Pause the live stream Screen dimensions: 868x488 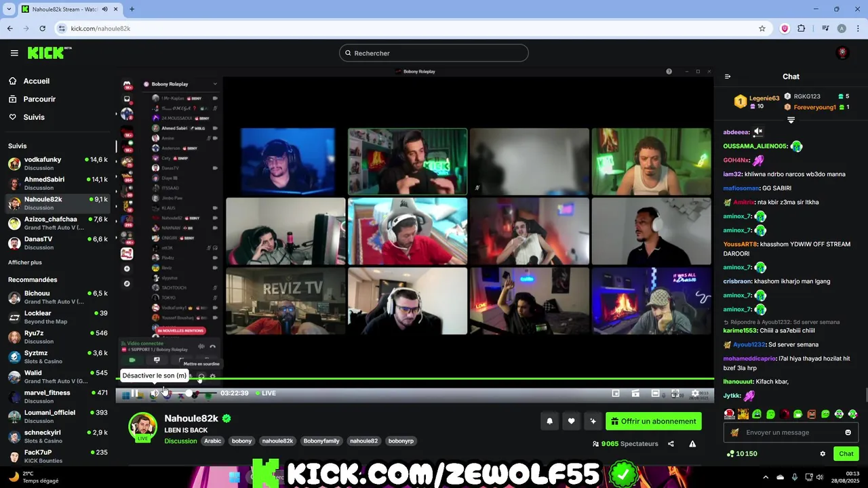coord(135,393)
